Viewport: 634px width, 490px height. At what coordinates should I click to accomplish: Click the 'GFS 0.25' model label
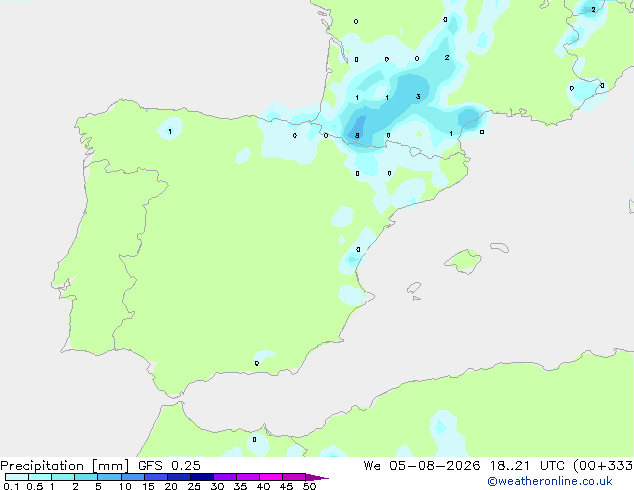tap(169, 466)
